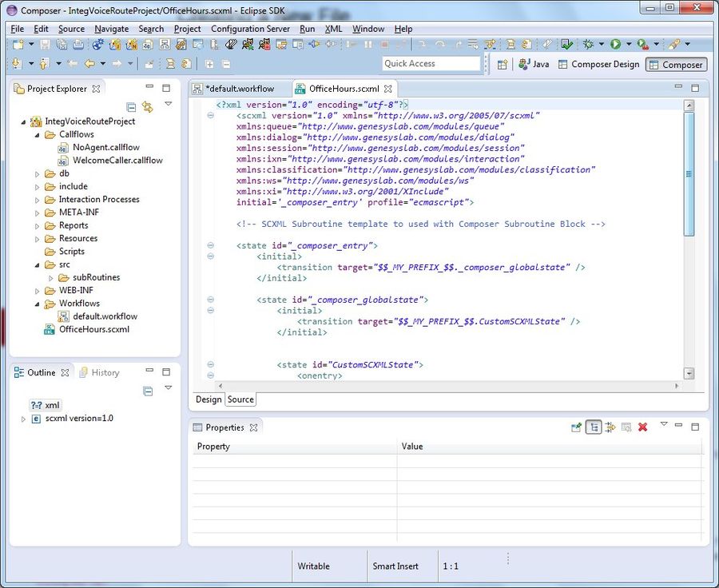
Task: Expand the Interaction Processes folder
Action: click(37, 200)
